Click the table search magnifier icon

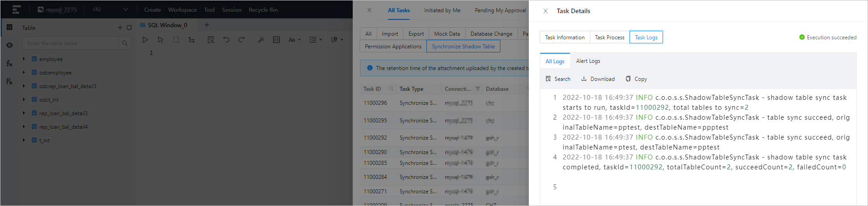pos(125,43)
